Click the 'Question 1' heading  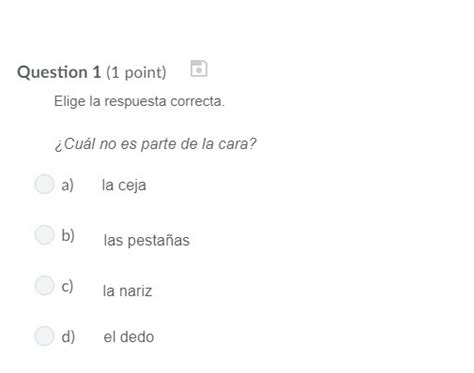tap(59, 72)
